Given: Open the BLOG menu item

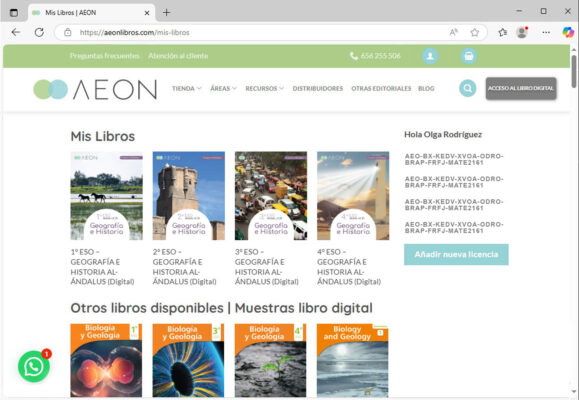Looking at the screenshot, I should click(x=426, y=89).
